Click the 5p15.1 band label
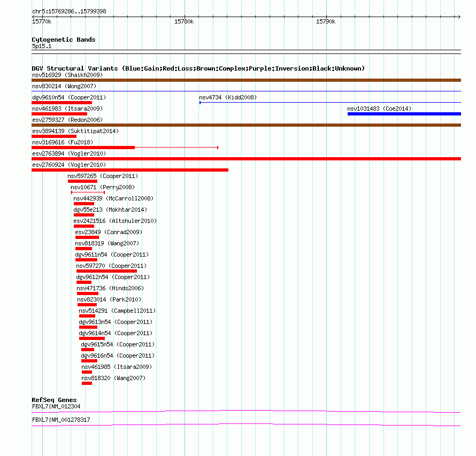 pos(42,46)
